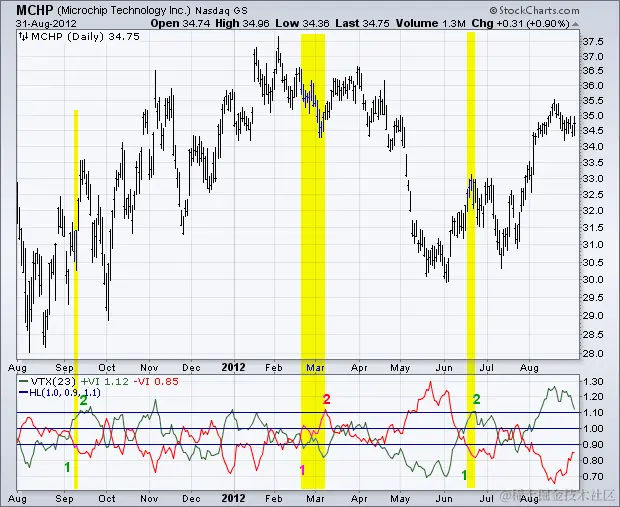The height and width of the screenshot is (507, 620).
Task: Click the 29.5 price axis label
Action: click(592, 297)
